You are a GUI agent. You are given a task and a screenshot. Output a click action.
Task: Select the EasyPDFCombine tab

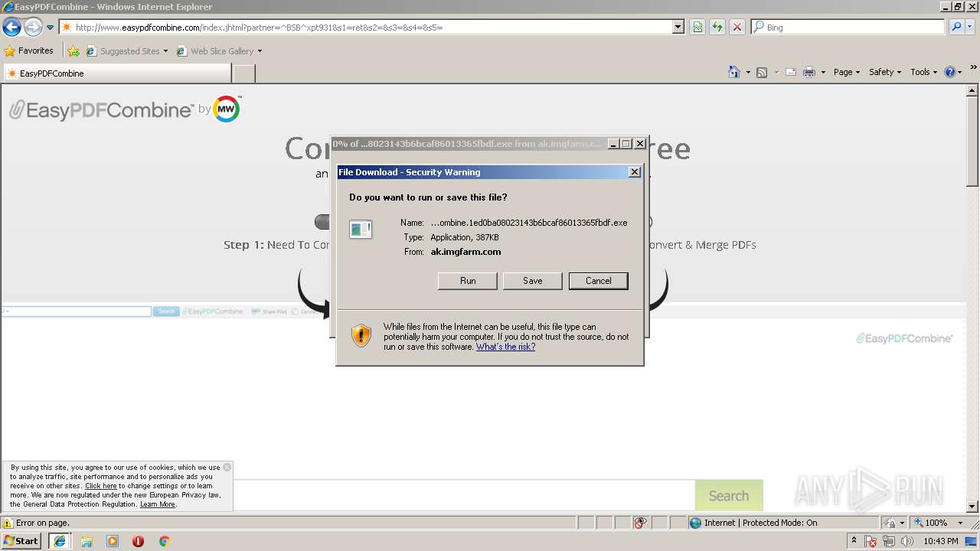pos(117,73)
